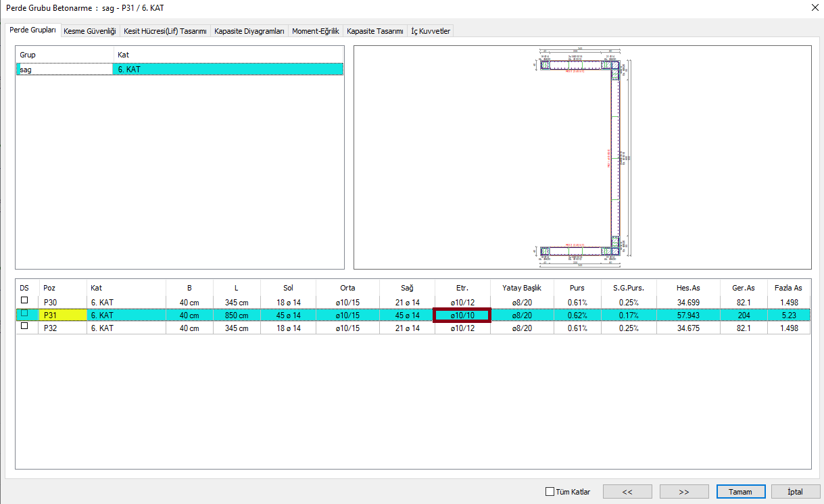The width and height of the screenshot is (824, 504).
Task: Close the Perde Grubu Betonarme dialog
Action: coord(812,8)
